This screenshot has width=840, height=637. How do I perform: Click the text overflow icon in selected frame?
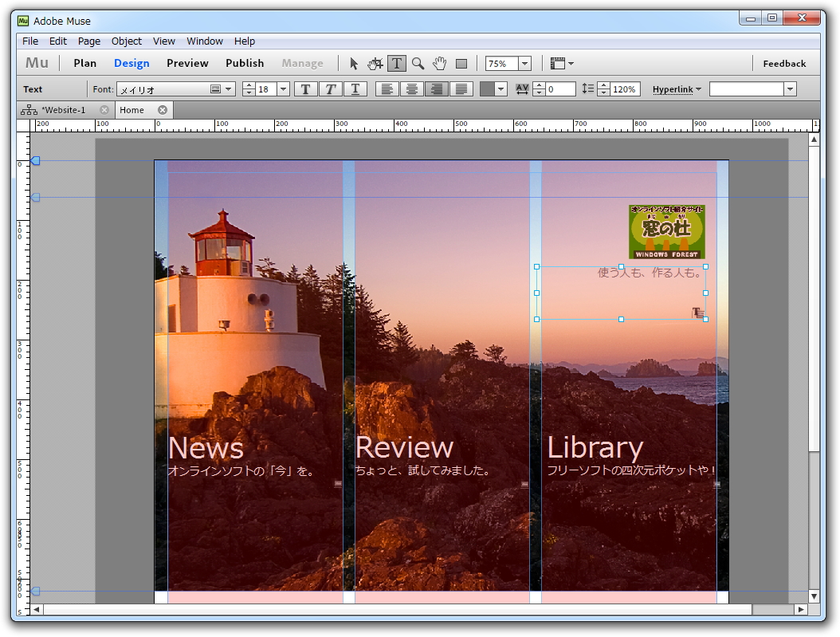697,313
